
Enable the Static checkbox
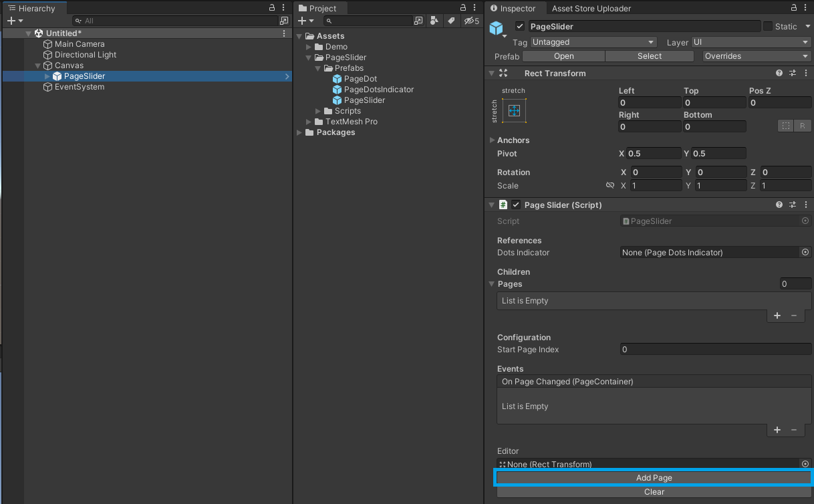[767, 27]
